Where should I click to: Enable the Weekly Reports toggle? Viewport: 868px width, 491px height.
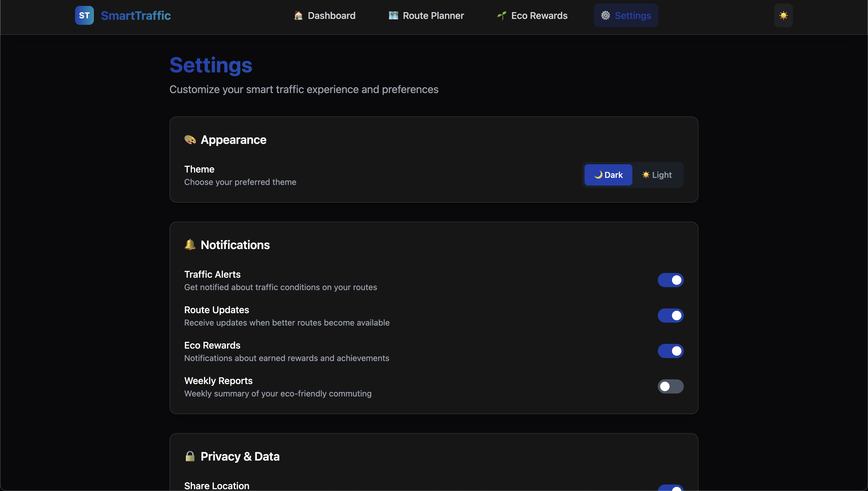(x=670, y=386)
